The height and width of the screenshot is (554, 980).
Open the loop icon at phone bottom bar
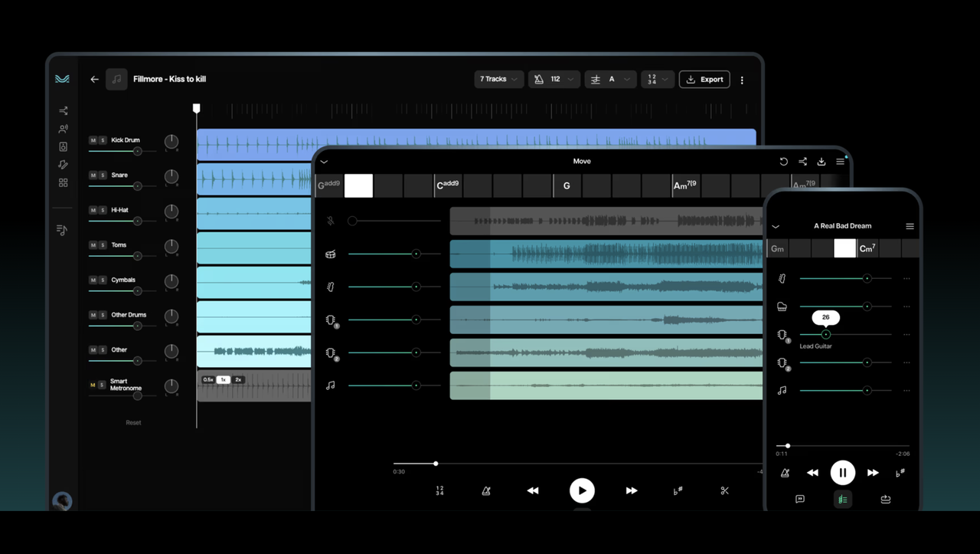click(x=885, y=499)
